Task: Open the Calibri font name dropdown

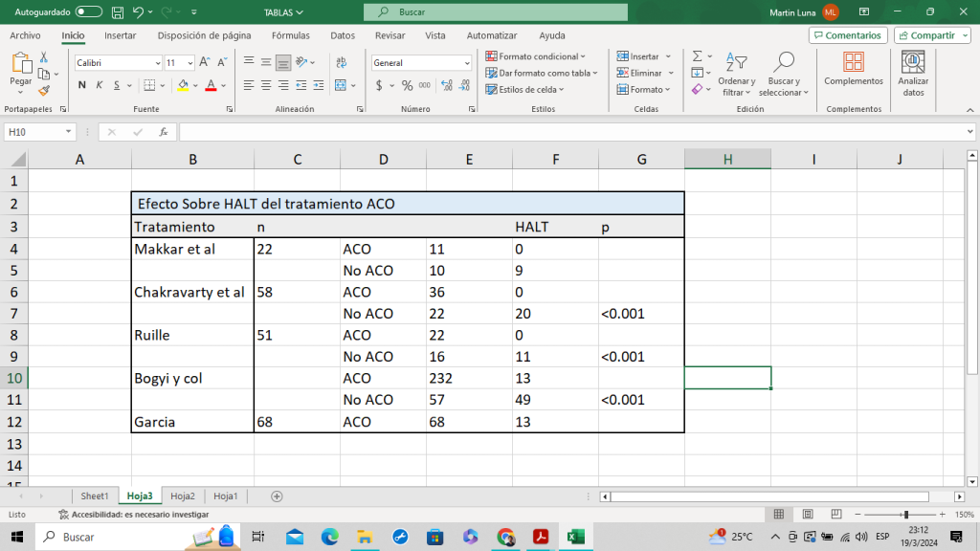Action: 158,62
